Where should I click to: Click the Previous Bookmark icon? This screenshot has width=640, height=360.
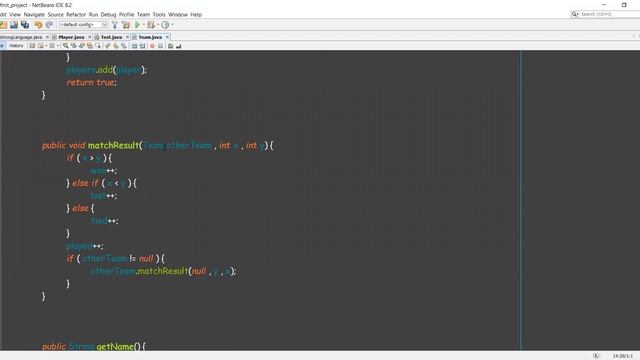(108, 46)
